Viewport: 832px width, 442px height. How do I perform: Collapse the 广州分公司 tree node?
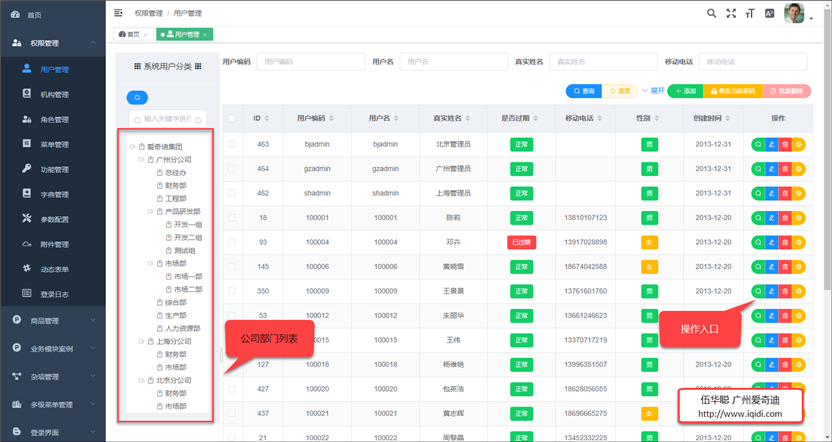point(141,160)
